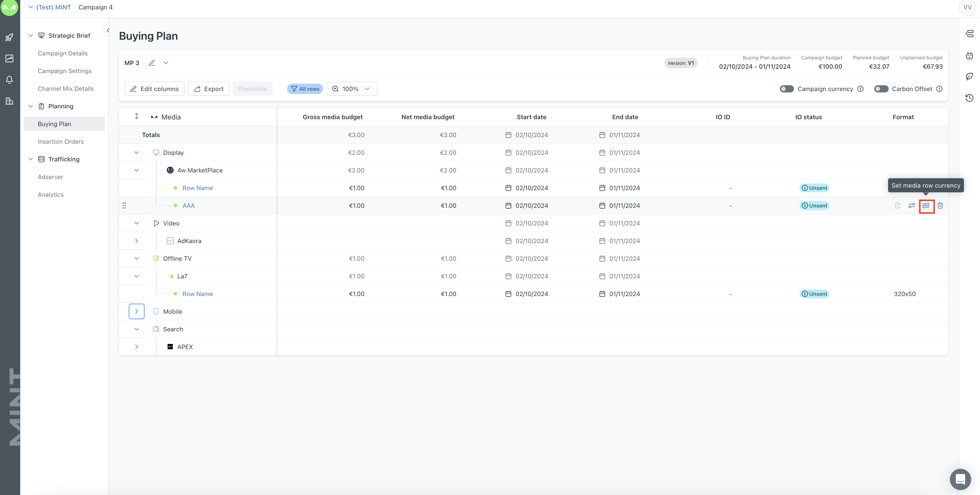Click the Export button
980x495 pixels.
208,89
